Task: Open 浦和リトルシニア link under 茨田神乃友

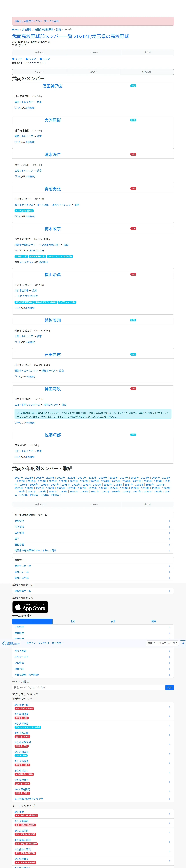Action: [x=24, y=102]
